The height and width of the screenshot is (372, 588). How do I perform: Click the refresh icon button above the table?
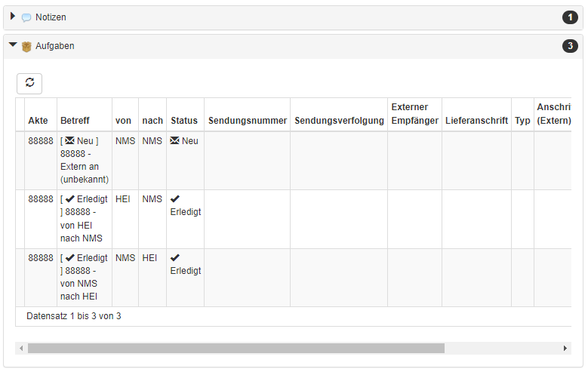pyautogui.click(x=29, y=83)
